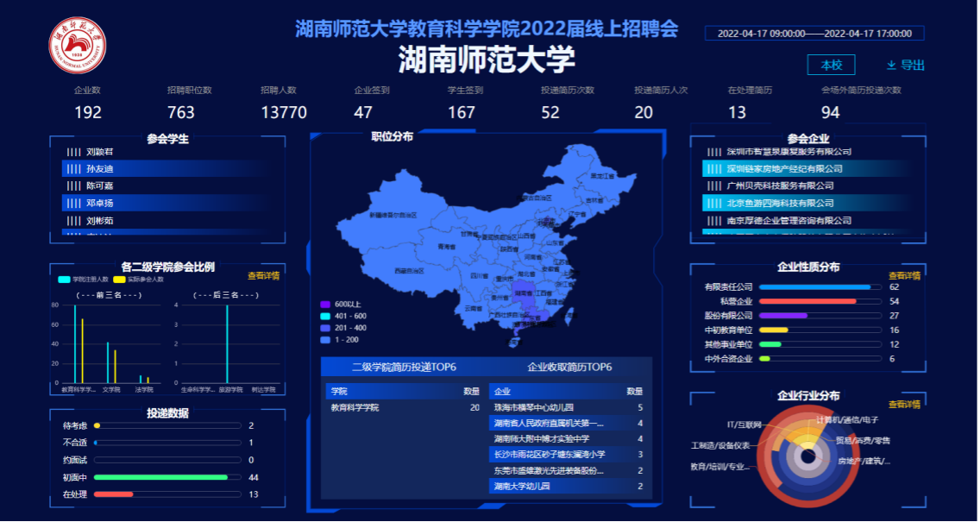Screen dimensions: 980x522
Task: Open the date range picker at top right
Action: click(x=814, y=34)
